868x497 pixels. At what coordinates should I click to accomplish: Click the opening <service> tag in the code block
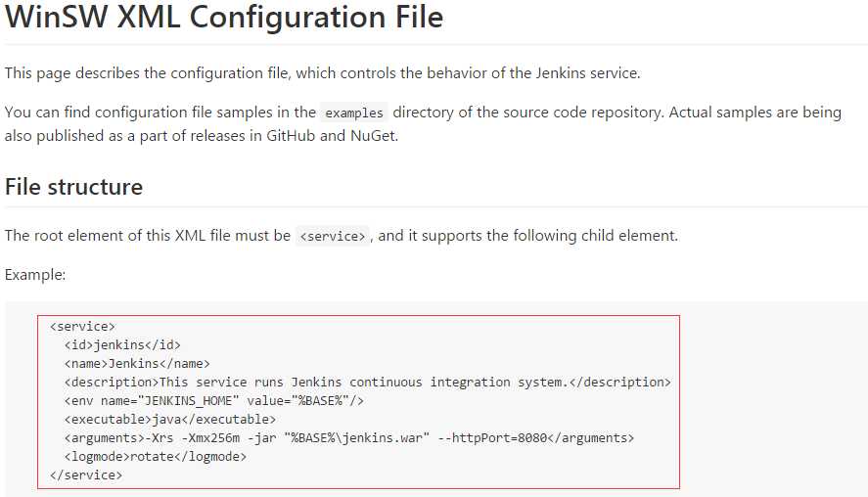point(82,326)
